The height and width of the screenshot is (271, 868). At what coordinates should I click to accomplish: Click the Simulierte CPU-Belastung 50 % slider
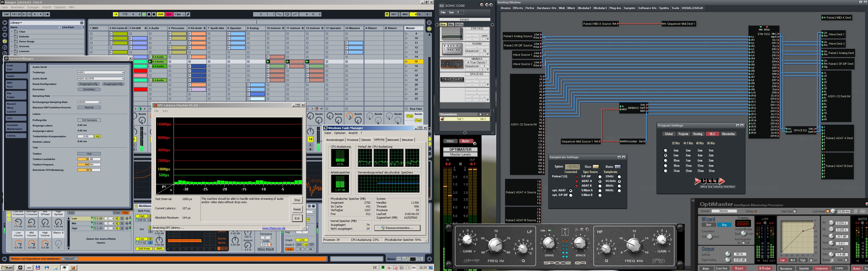point(89,170)
